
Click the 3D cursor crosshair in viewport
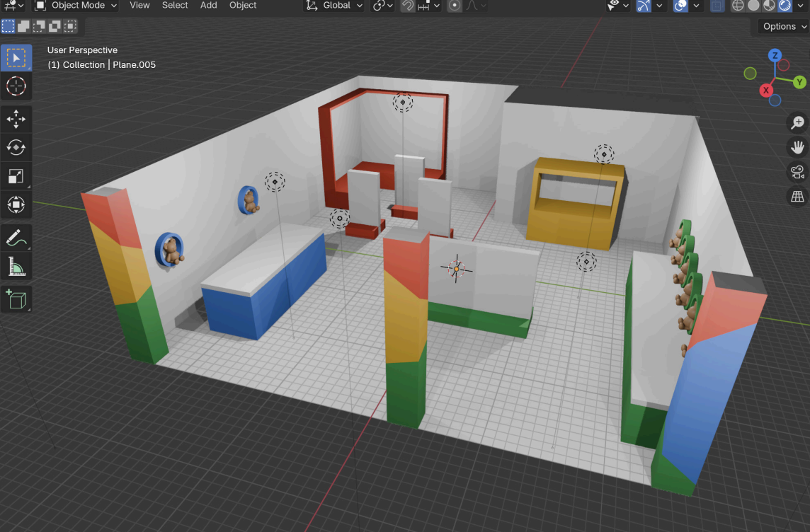click(x=456, y=269)
